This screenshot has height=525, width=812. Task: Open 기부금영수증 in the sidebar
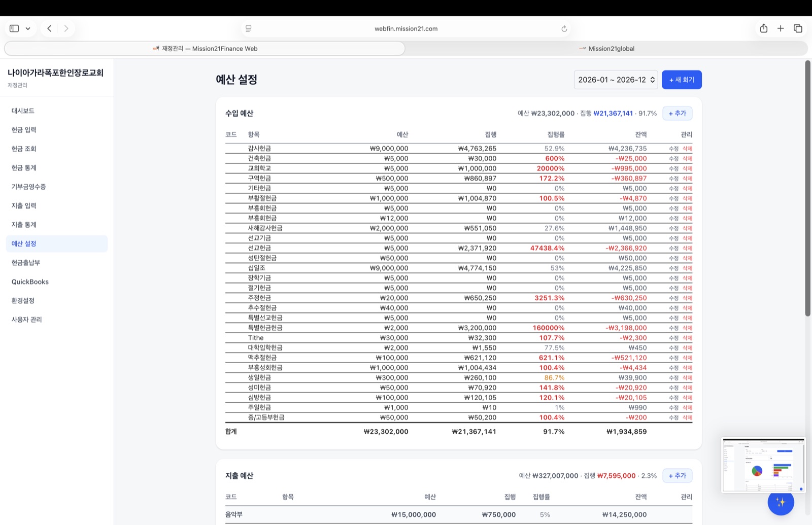(57, 187)
